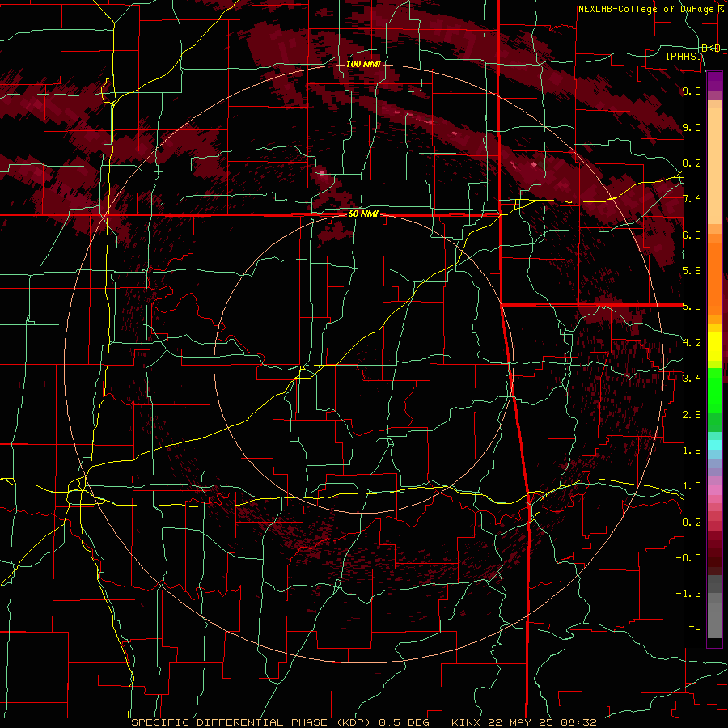The width and height of the screenshot is (728, 728).
Task: Click the 6.6 value on the color scale
Action: 692,235
